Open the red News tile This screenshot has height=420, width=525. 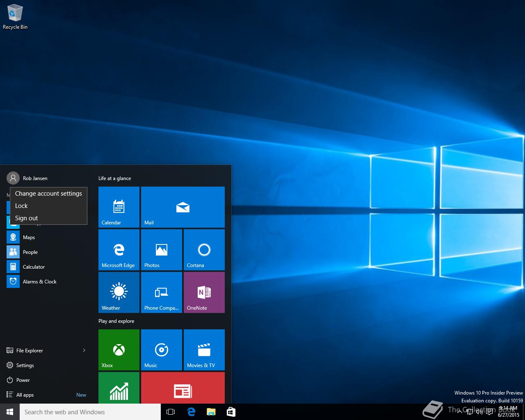coord(183,388)
